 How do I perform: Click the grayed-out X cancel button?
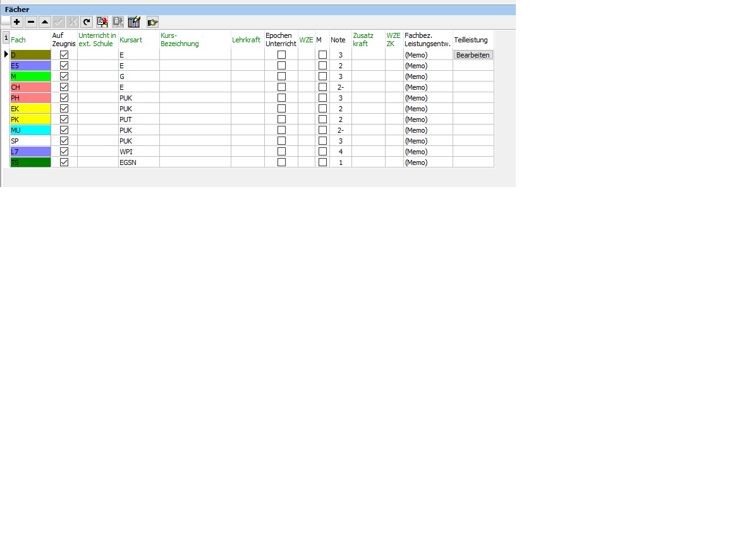[x=73, y=21]
